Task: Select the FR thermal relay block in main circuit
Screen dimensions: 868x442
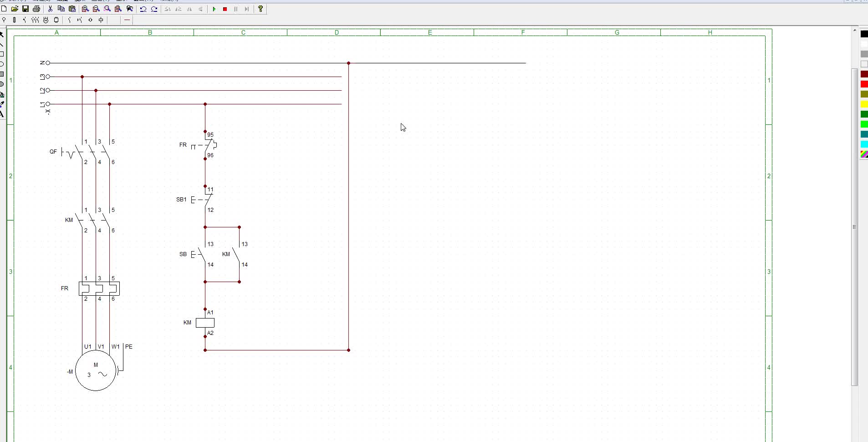Action: (x=99, y=288)
